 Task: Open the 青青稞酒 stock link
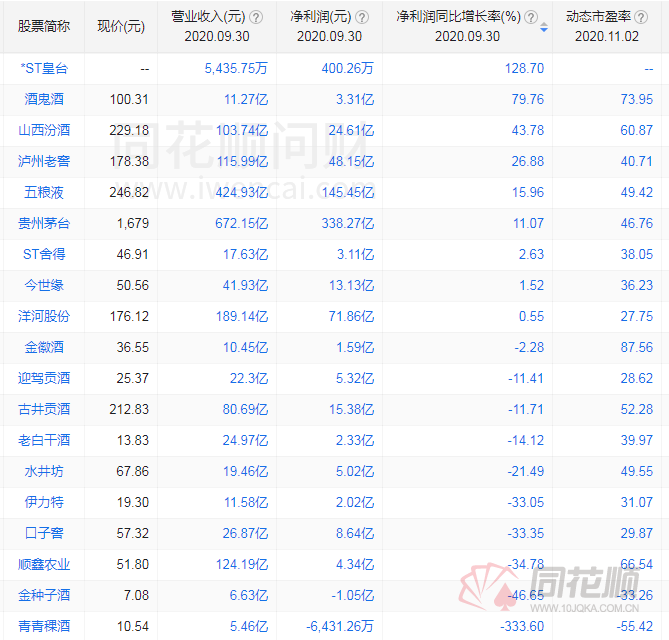(x=44, y=626)
